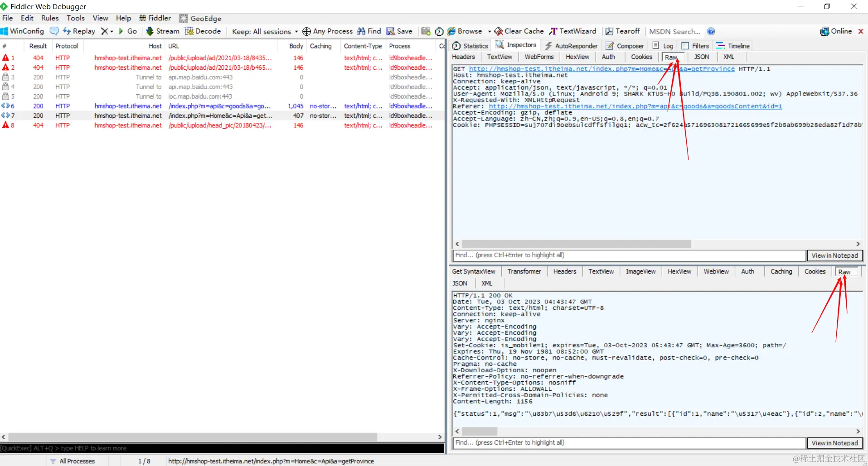
Task: Click the Remove sessions X icon
Action: tap(104, 31)
